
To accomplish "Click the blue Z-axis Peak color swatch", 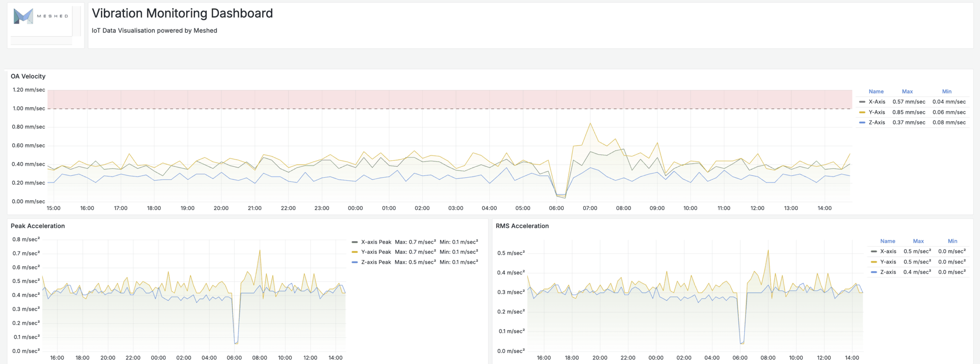I will (354, 262).
